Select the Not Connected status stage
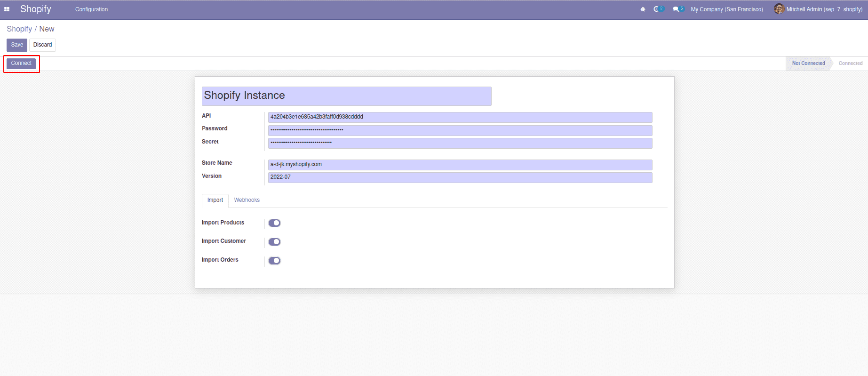 point(808,63)
